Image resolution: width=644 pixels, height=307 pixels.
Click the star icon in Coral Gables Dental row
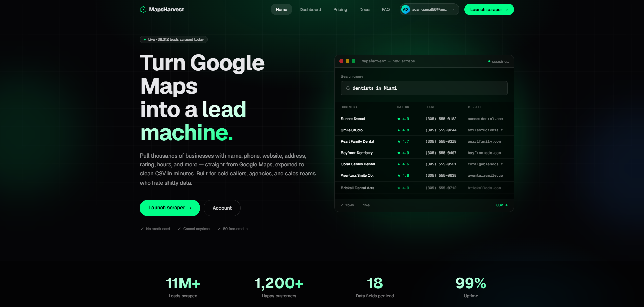(399, 164)
